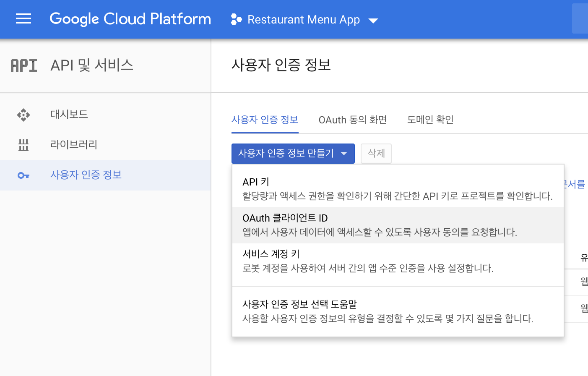
Task: Open the hamburger navigation menu
Action: [x=23, y=19]
